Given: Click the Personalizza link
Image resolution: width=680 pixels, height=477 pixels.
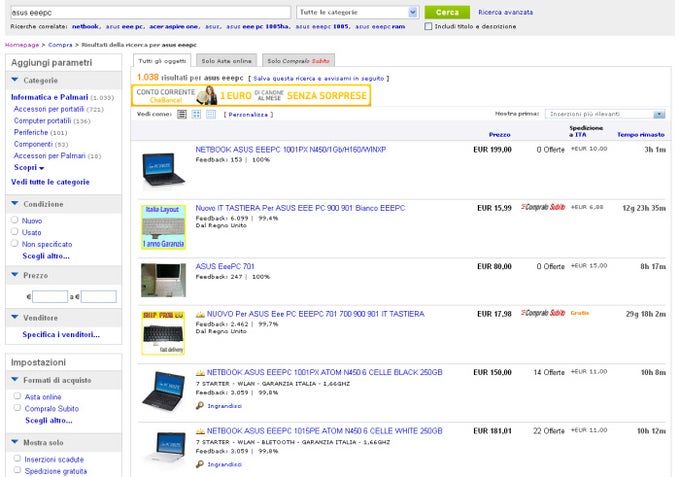Looking at the screenshot, I should 248,114.
